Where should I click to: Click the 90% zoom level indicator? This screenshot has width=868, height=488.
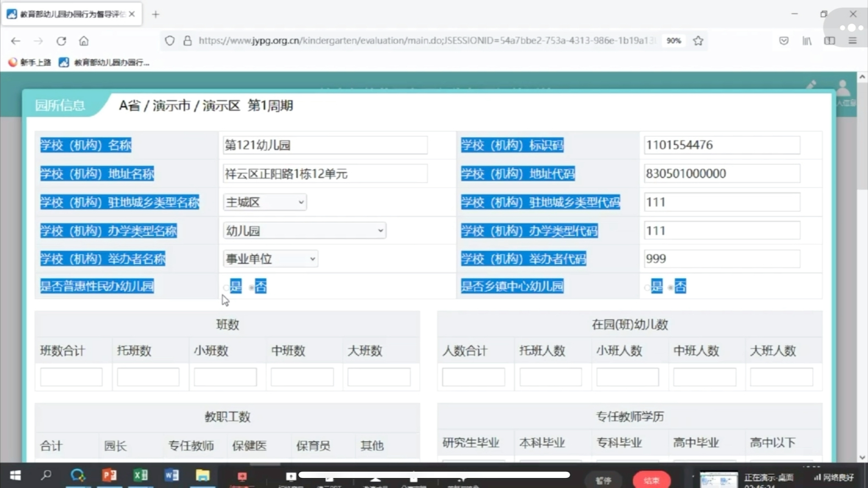point(673,41)
